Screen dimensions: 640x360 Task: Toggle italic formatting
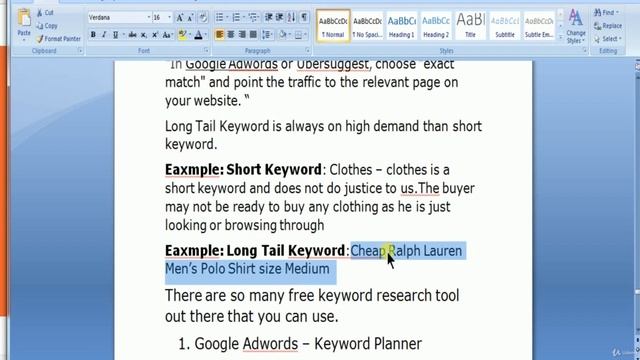[104, 35]
